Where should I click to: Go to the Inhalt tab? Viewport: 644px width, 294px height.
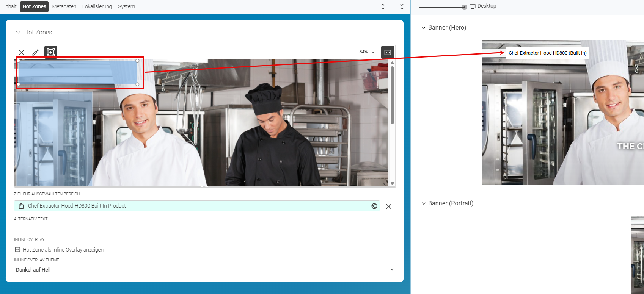click(x=10, y=6)
